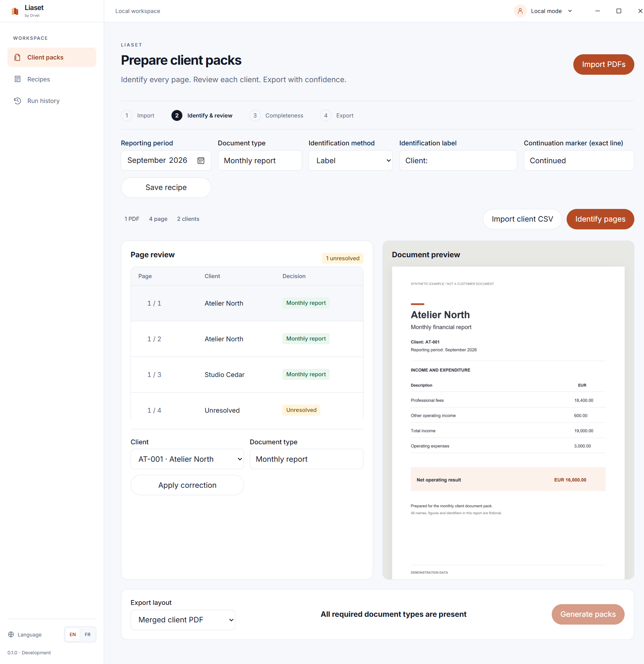Open the Identification method Label dropdown
The height and width of the screenshot is (664, 644).
tap(350, 161)
